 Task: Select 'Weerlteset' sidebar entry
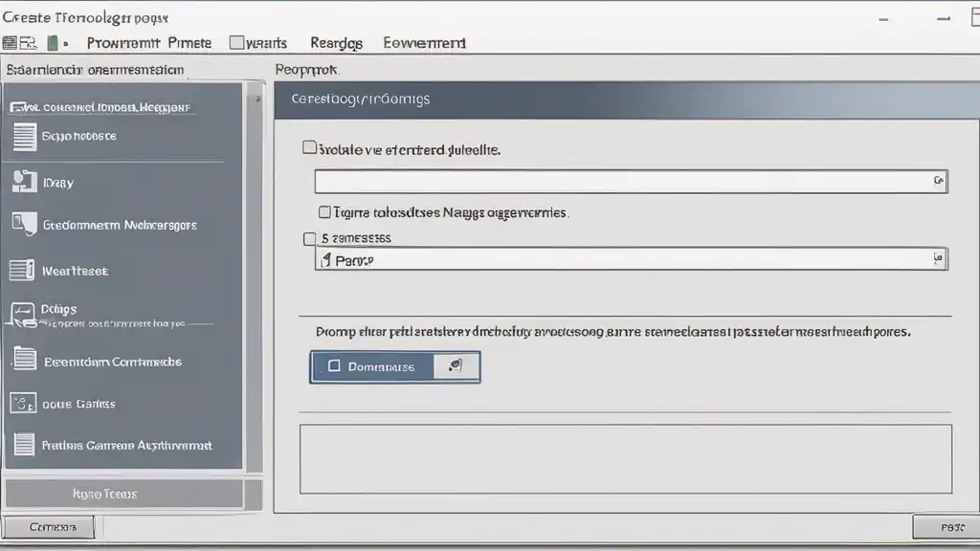75,271
